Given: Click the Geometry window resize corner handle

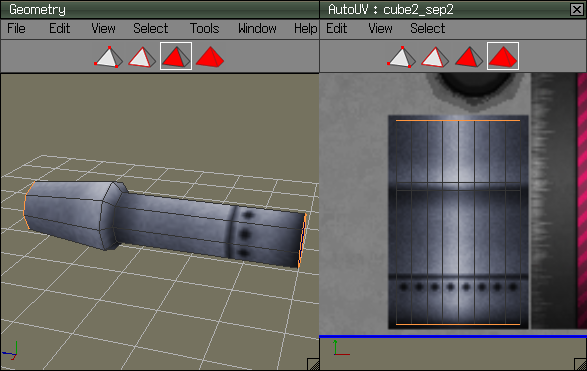Looking at the screenshot, I should pos(313,364).
